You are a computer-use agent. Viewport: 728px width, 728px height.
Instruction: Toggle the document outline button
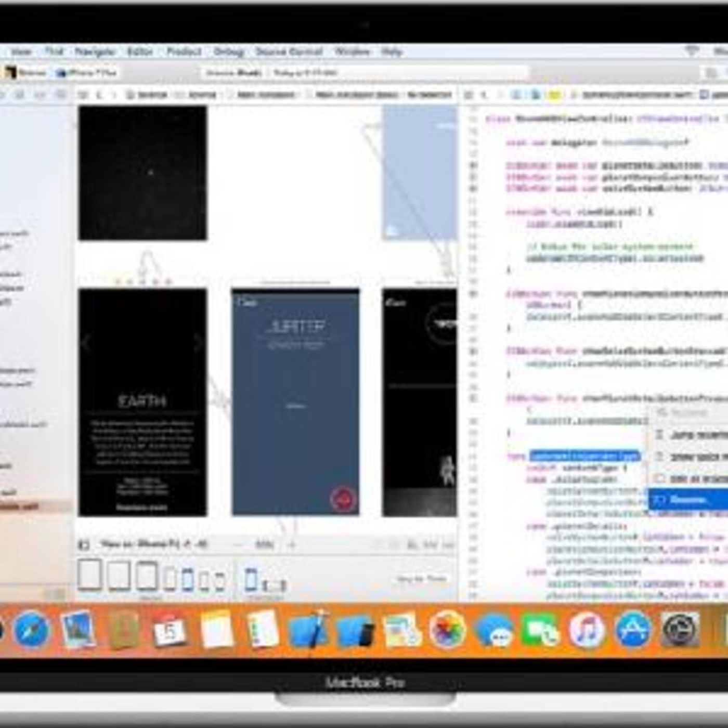pyautogui.click(x=84, y=545)
